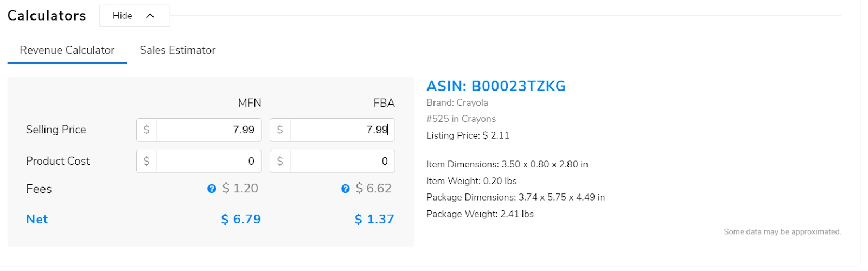Click the chevron arrow next to Hide

[x=150, y=16]
